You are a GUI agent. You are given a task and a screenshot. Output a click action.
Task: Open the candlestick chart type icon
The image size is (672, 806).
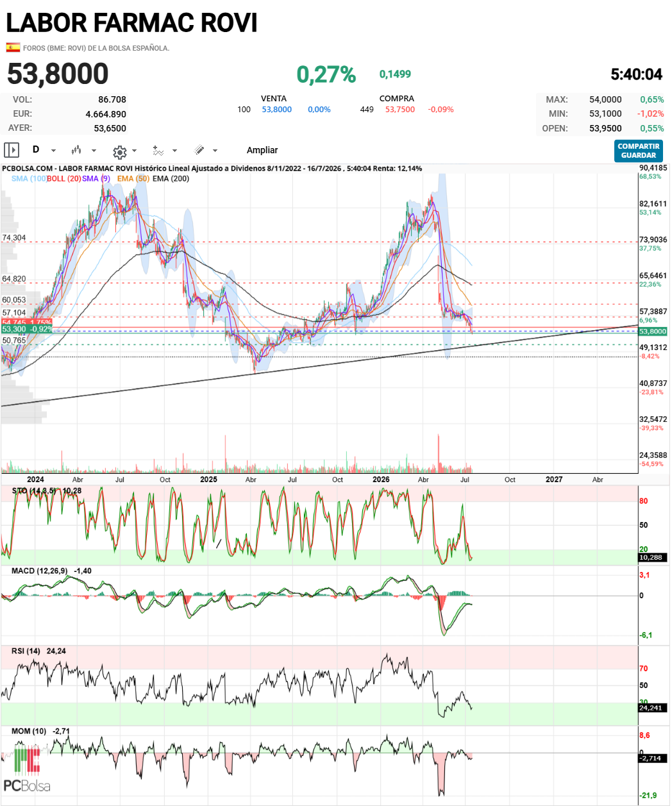pos(76,150)
